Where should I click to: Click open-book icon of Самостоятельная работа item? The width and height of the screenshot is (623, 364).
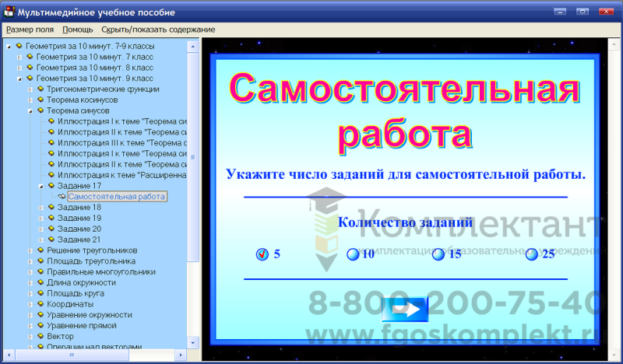(x=62, y=196)
